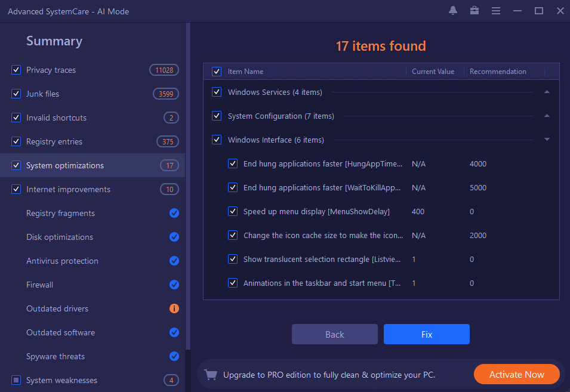Click the sidebar vertical scrollbar
Viewport: 570px width, 392px height.
[x=188, y=179]
